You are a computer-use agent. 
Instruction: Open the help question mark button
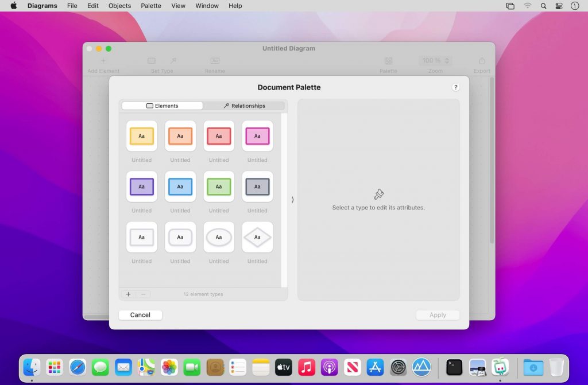tap(456, 87)
